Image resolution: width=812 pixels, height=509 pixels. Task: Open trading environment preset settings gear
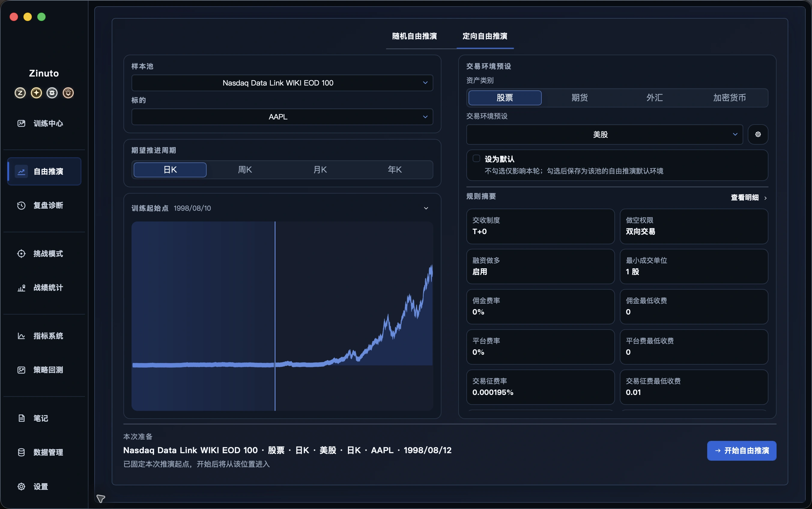(x=758, y=134)
